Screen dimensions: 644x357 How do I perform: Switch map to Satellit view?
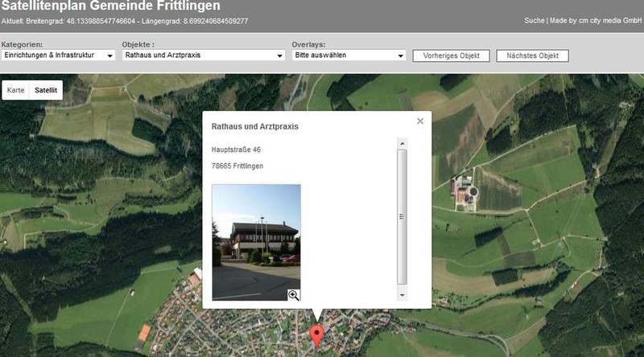point(46,90)
